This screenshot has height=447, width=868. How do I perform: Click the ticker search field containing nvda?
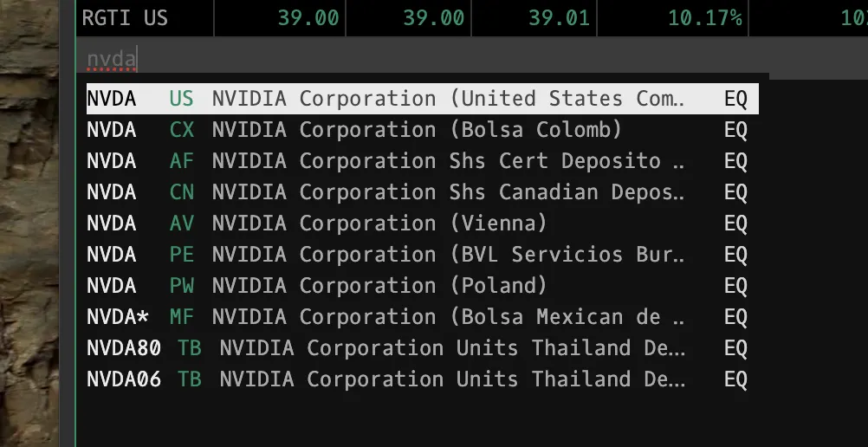470,59
